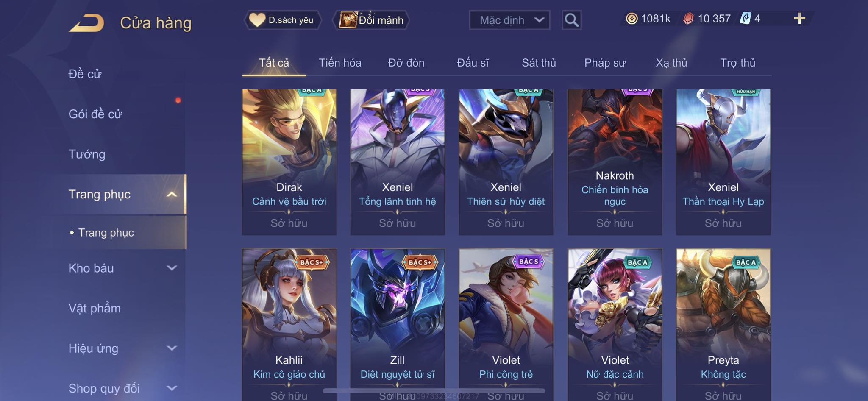Go back using the golden arrow icon

(87, 23)
